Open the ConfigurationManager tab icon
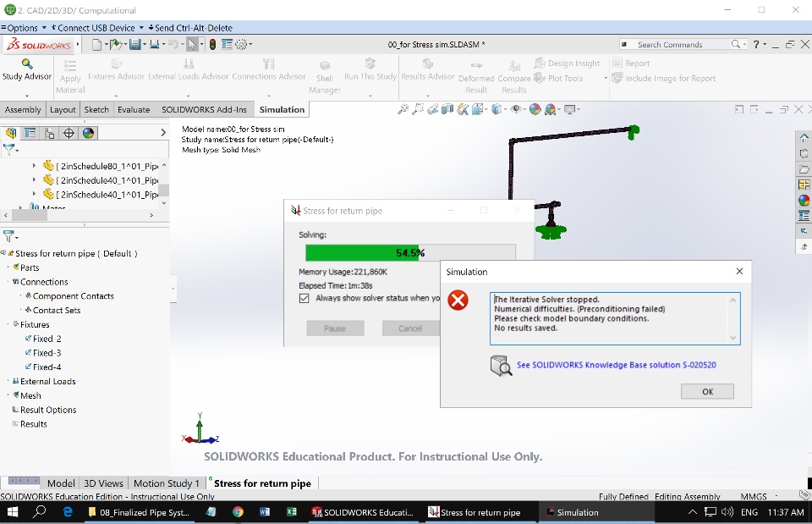Viewport: 812px width, 524px height. coord(50,133)
